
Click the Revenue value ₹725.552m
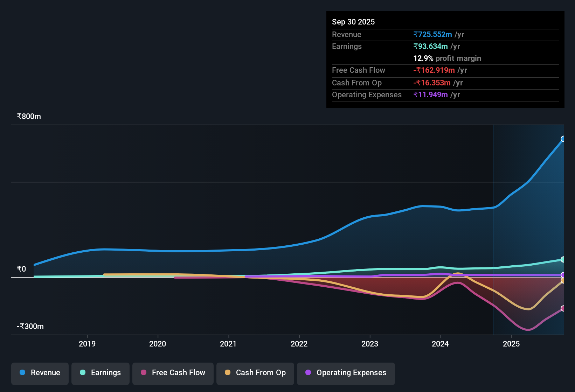pos(432,34)
